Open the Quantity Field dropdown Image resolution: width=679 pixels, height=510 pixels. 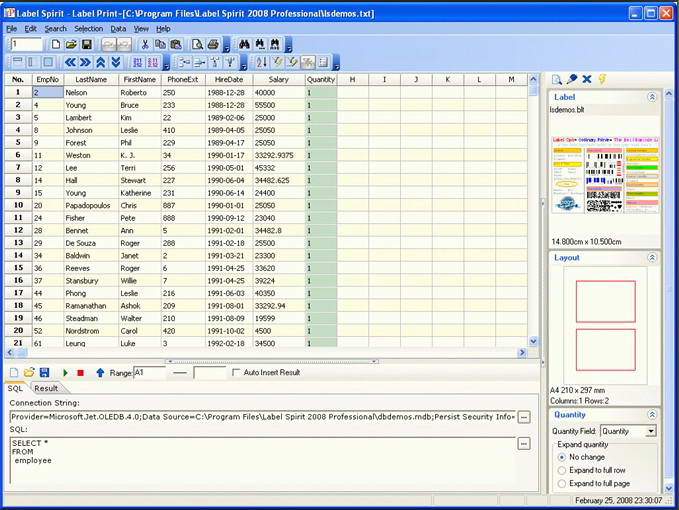650,431
